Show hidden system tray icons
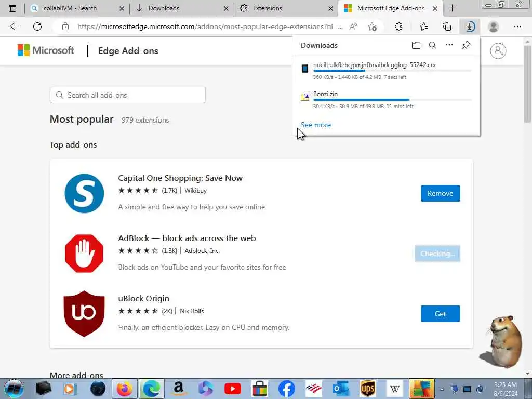 tap(442, 389)
